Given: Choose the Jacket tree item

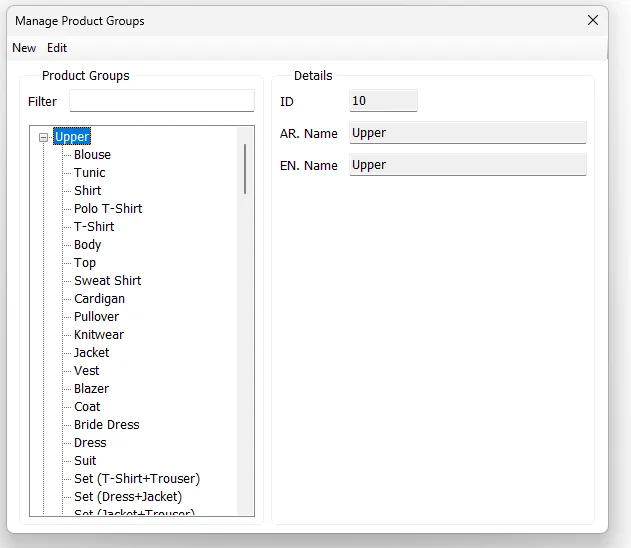Looking at the screenshot, I should point(91,353).
